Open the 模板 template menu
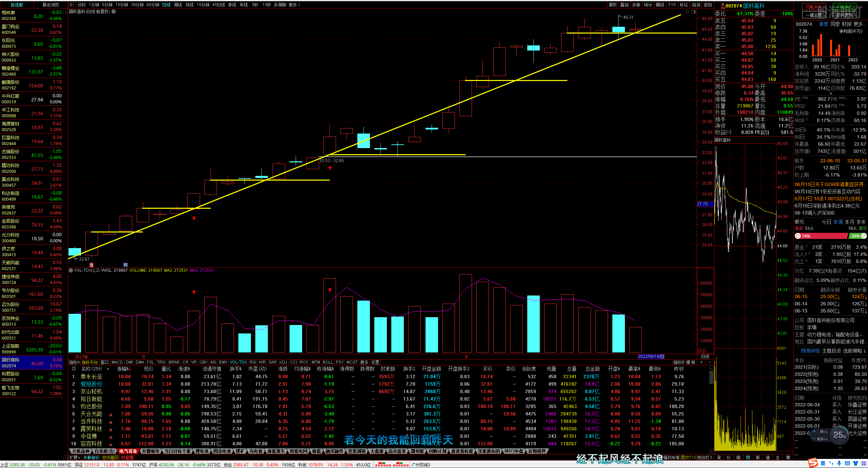This screenshot has height=468, width=868. [x=691, y=362]
